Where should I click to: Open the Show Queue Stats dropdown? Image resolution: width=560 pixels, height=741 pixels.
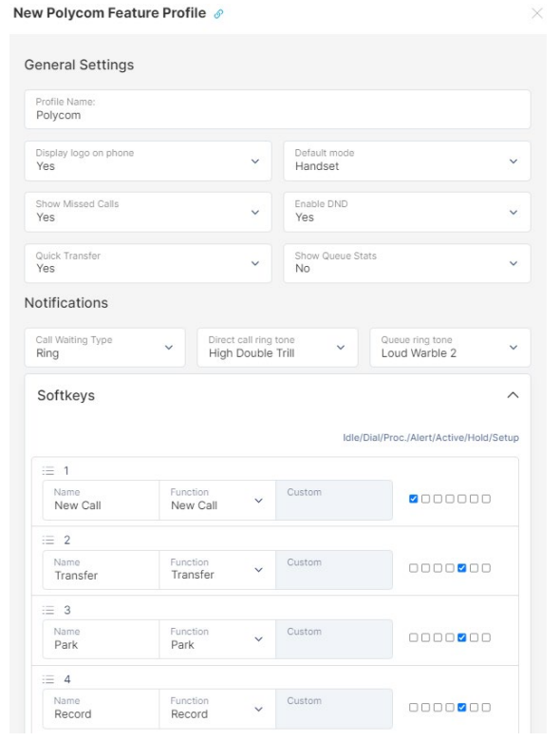tap(407, 263)
